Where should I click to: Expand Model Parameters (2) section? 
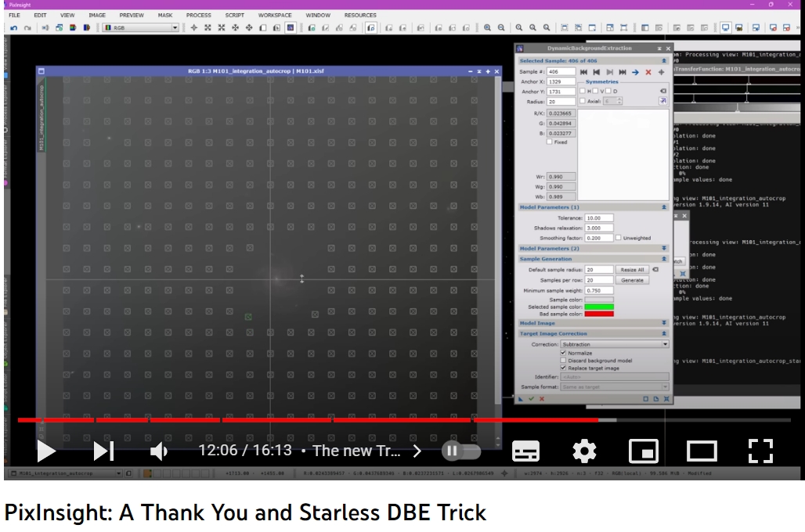(x=664, y=248)
